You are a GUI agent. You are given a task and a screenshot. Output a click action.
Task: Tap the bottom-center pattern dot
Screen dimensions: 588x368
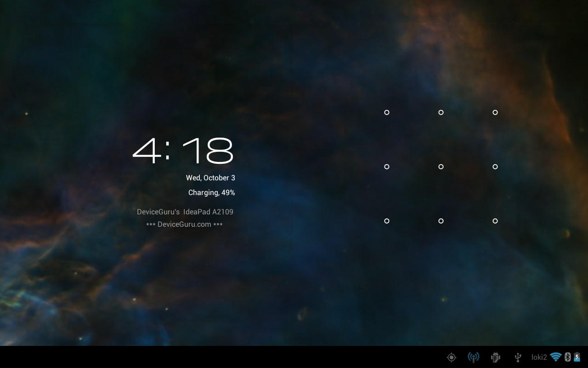click(x=441, y=221)
